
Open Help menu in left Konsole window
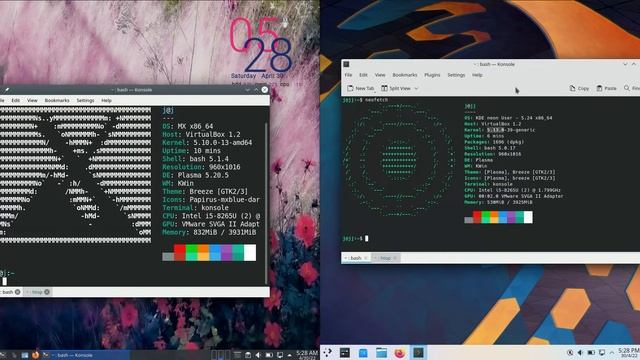pyautogui.click(x=107, y=100)
